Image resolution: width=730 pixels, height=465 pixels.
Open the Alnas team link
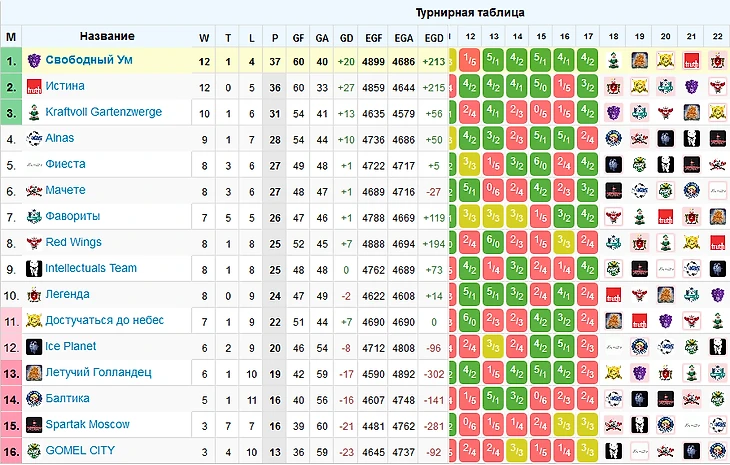[x=60, y=139]
